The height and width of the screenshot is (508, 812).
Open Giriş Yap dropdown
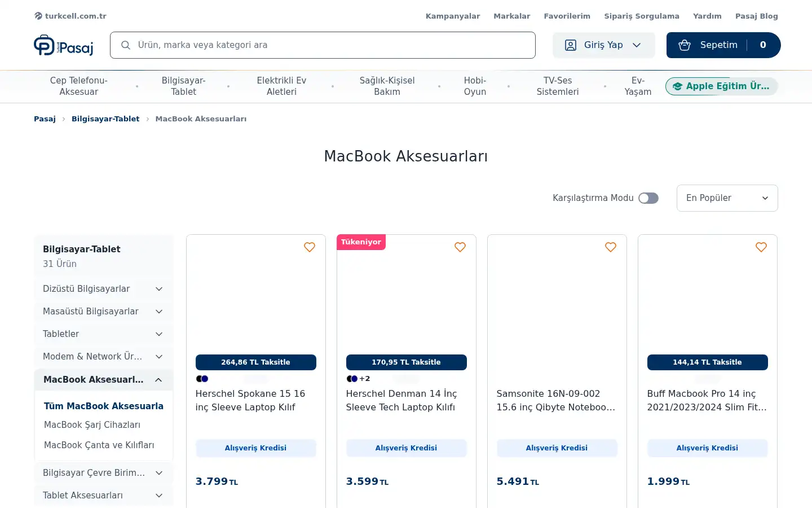pos(604,45)
